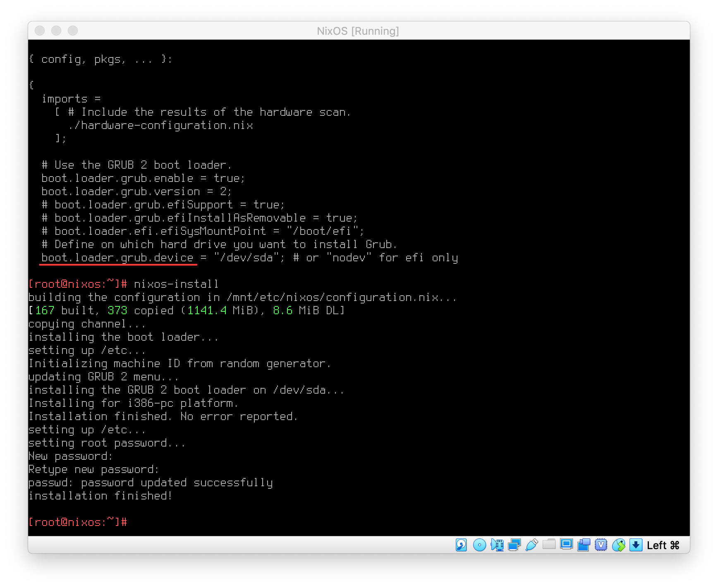Open the network adapters indicator

coord(514,545)
